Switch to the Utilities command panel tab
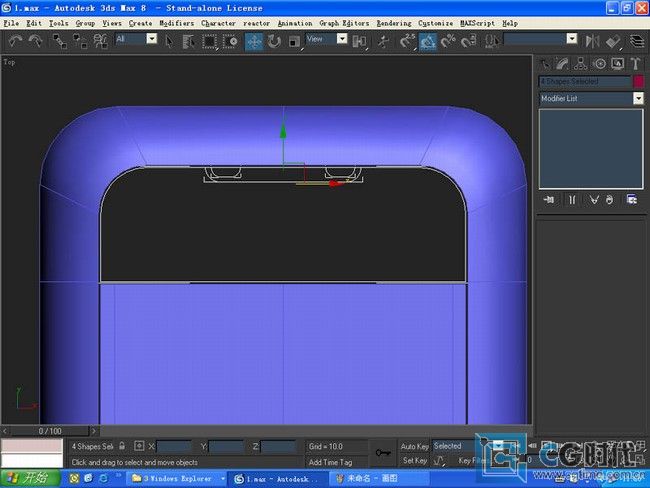Image resolution: width=650 pixels, height=488 pixels. 635,63
